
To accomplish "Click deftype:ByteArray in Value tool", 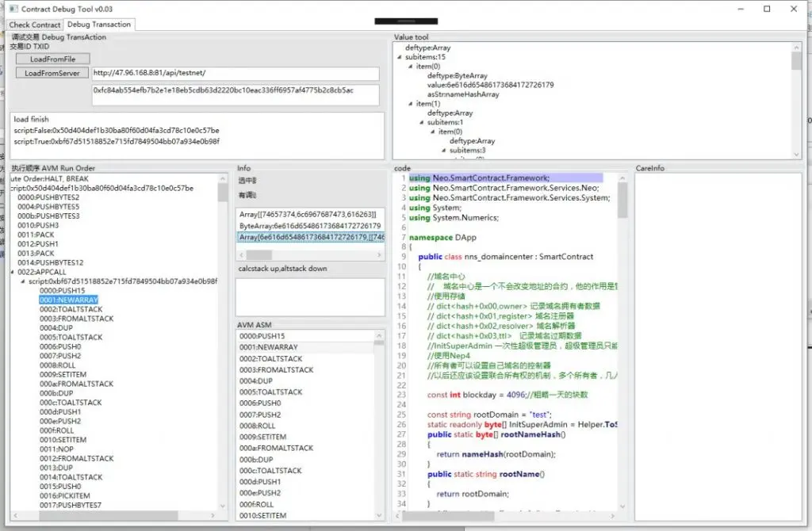I will [458, 75].
